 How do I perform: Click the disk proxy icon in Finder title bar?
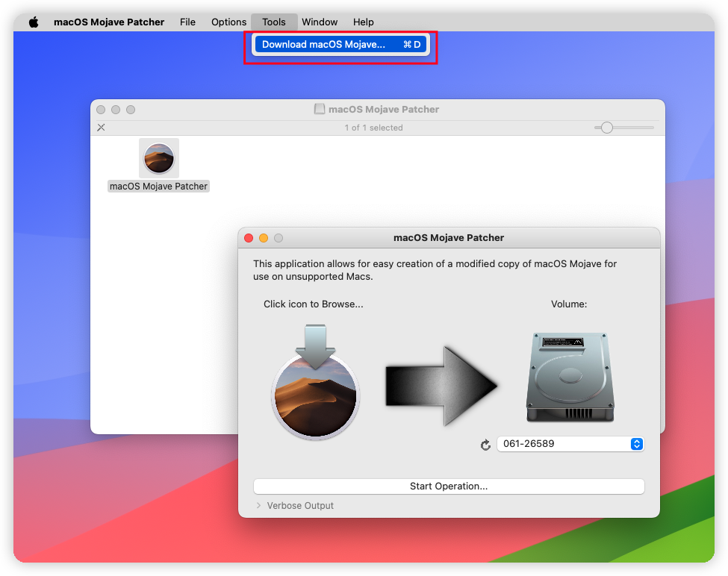[x=320, y=109]
